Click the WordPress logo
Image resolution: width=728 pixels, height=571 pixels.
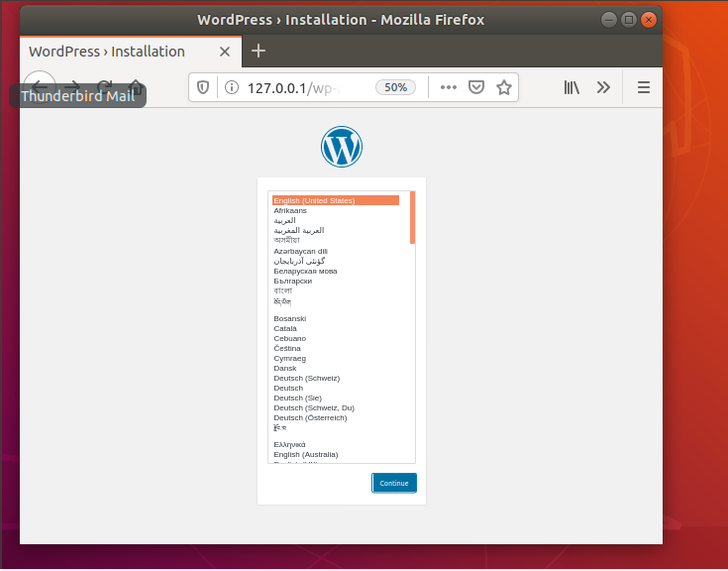click(342, 147)
